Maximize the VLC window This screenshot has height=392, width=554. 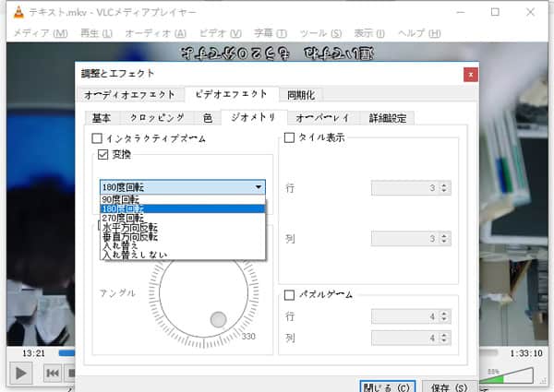click(495, 12)
